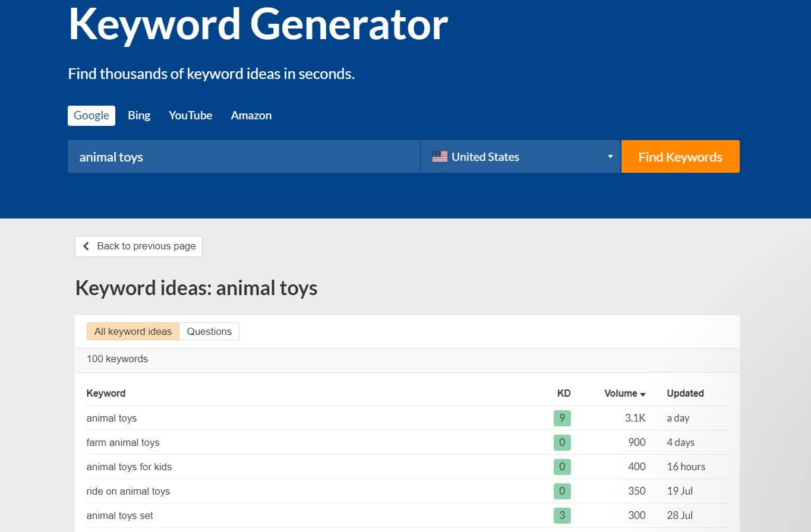The height and width of the screenshot is (532, 811).
Task: Click the keyword input field with animal toys
Action: [244, 157]
